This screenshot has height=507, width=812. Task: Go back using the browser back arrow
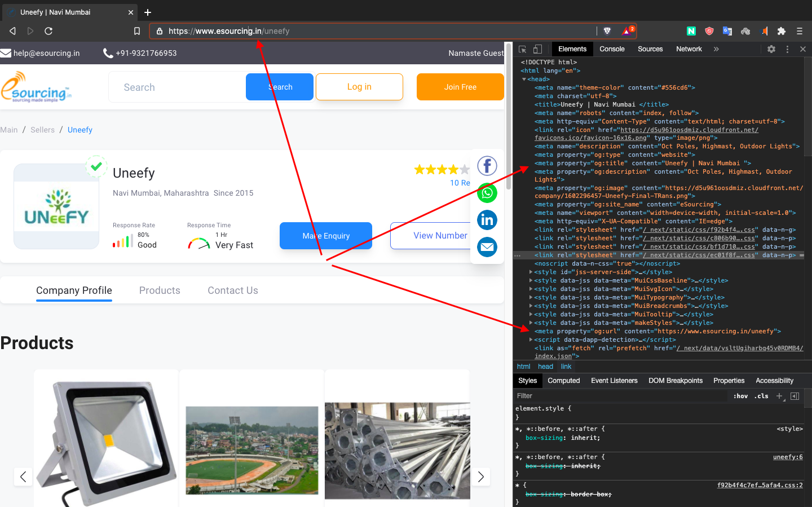pos(12,31)
